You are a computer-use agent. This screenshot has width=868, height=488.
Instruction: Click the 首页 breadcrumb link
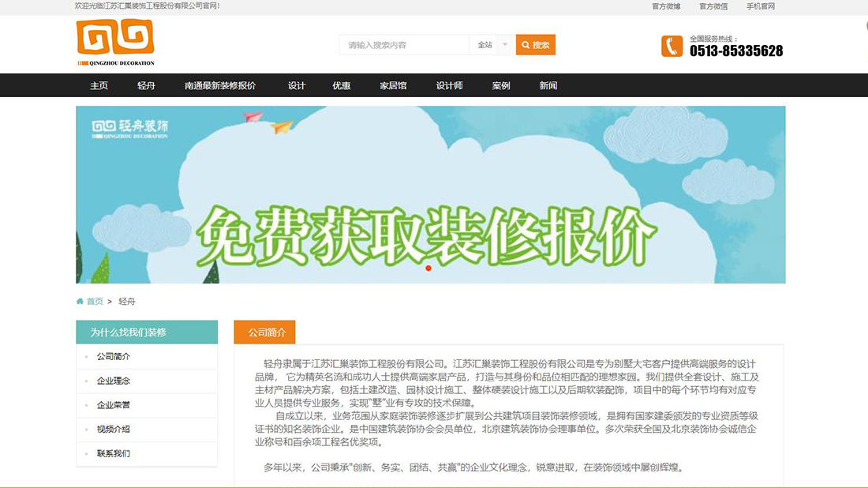click(95, 301)
